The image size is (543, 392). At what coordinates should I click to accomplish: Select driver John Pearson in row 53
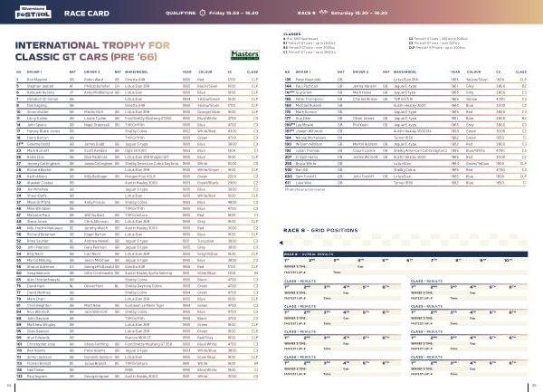tap(38, 247)
